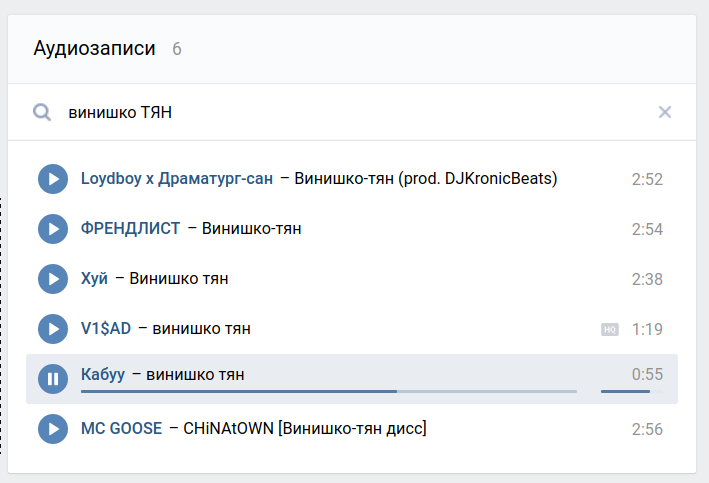Click the magnifying glass search icon
Screen dimensions: 709x483
(x=42, y=112)
